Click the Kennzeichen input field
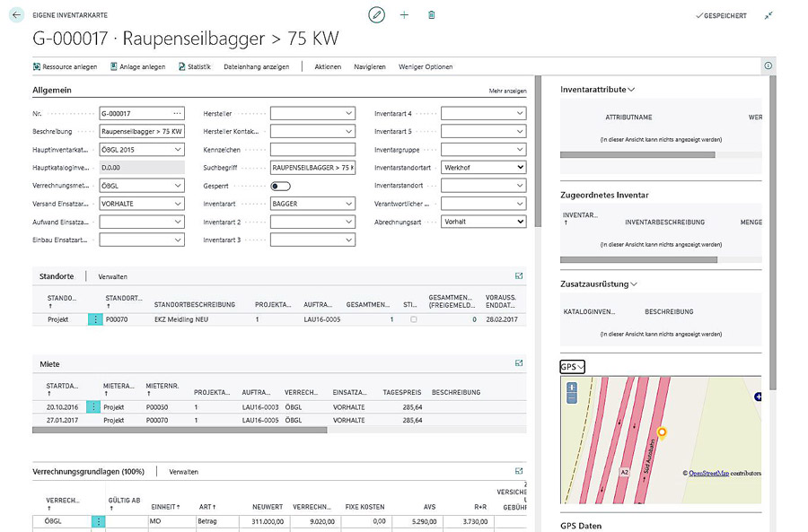The width and height of the screenshot is (808, 532). pyautogui.click(x=312, y=149)
